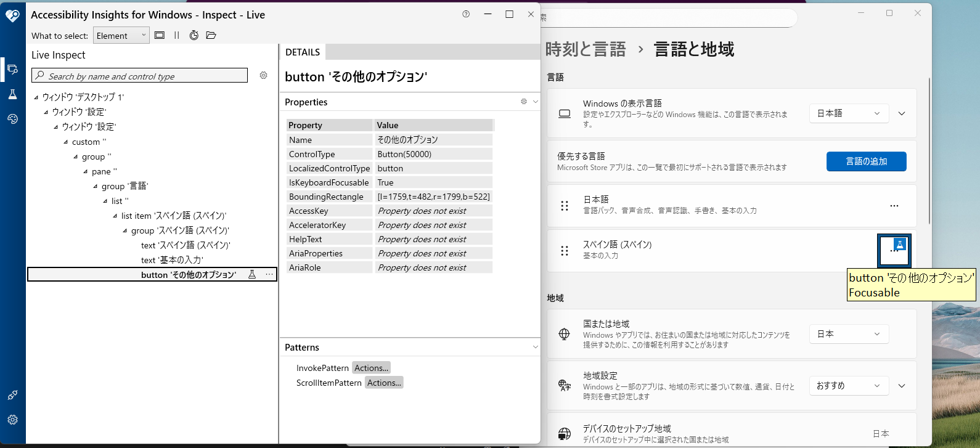Collapse tree node custom ''
The height and width of the screenshot is (448, 980).
pos(66,142)
